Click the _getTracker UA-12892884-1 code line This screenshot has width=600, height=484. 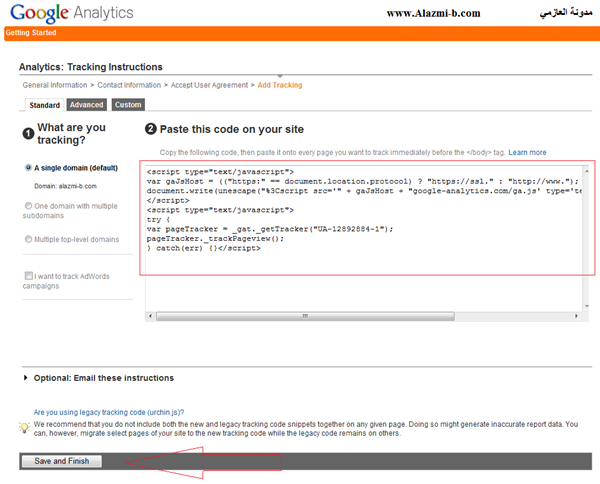point(270,229)
